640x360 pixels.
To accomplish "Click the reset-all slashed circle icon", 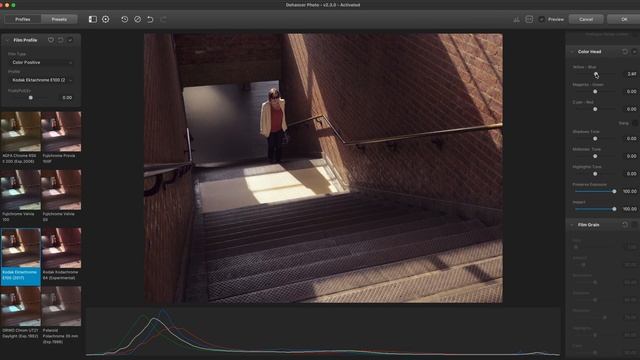I will pos(138,19).
